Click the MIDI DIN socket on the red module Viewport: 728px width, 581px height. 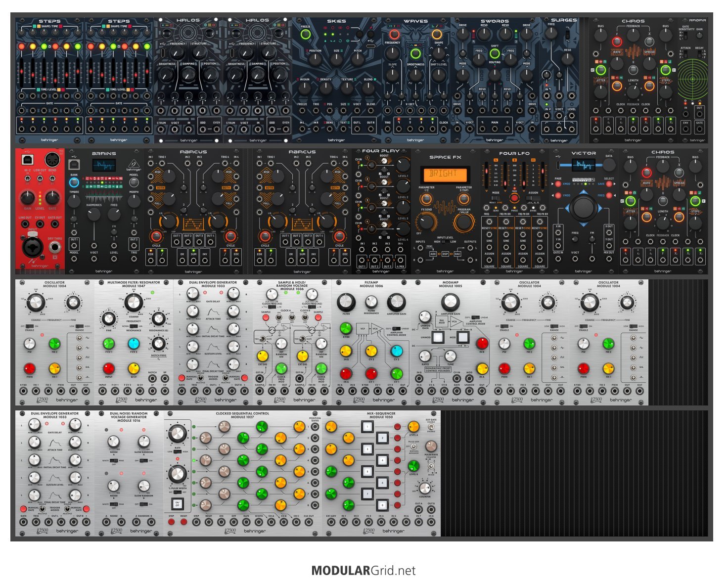52,160
